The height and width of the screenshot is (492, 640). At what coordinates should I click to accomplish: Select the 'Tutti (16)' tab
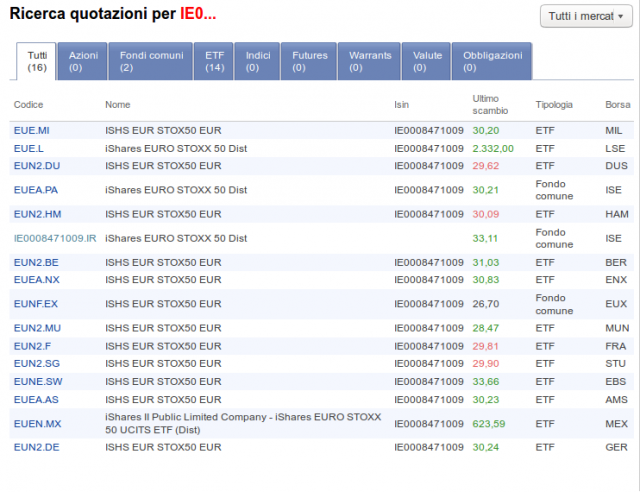point(37,61)
